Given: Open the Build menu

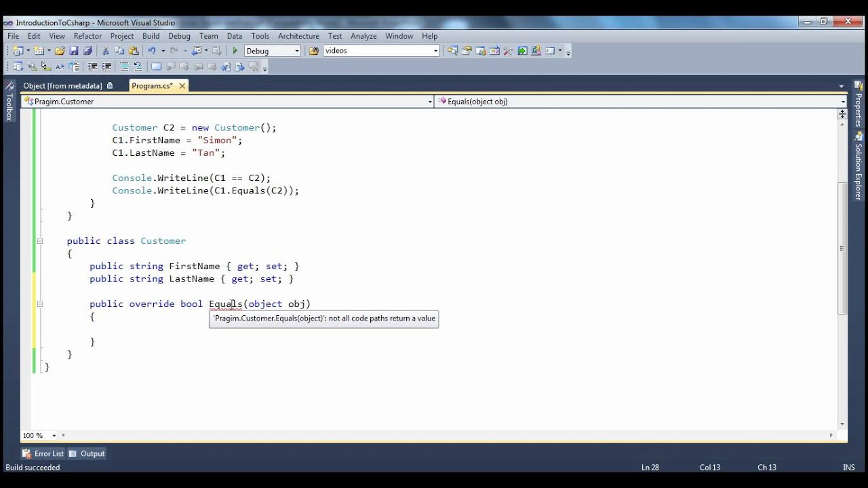Looking at the screenshot, I should coord(151,36).
